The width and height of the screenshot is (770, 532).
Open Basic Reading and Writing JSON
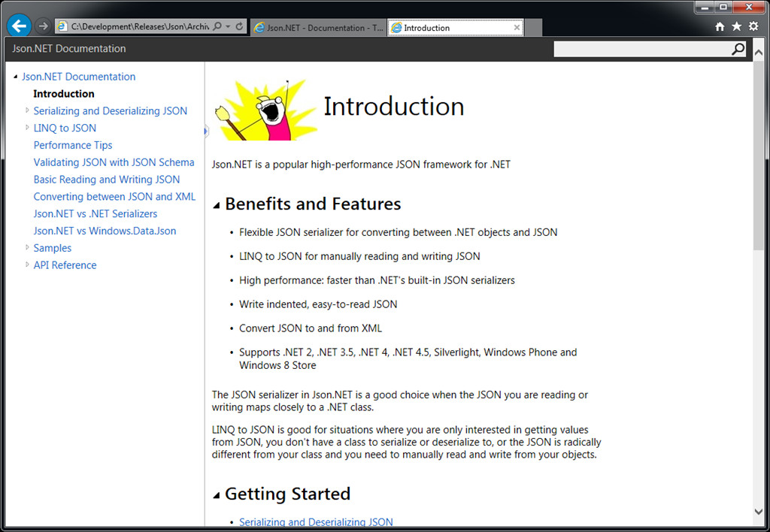107,180
